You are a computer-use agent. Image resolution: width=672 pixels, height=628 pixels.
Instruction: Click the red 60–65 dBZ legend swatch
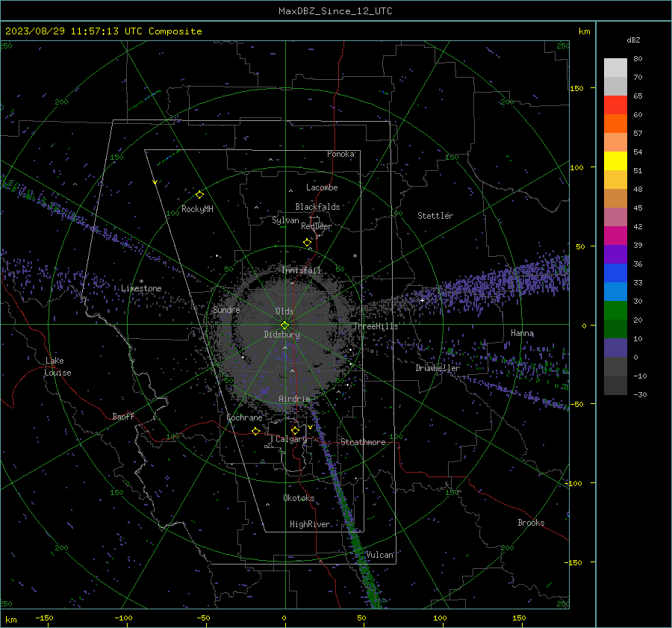point(615,105)
